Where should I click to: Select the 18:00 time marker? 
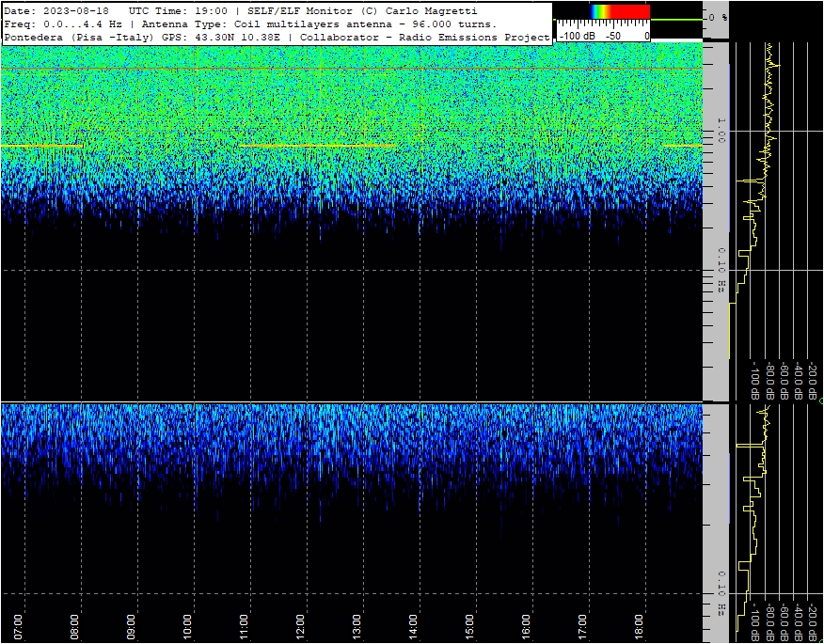click(x=639, y=627)
